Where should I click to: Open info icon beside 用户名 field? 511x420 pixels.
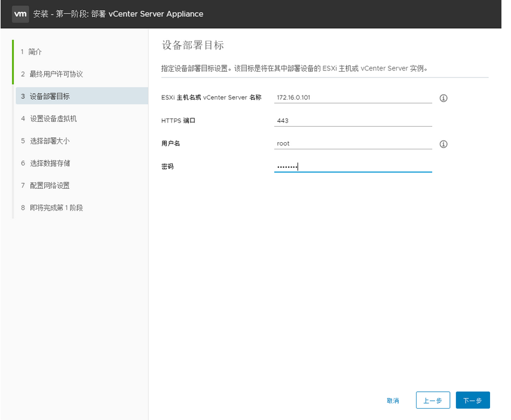click(x=443, y=144)
